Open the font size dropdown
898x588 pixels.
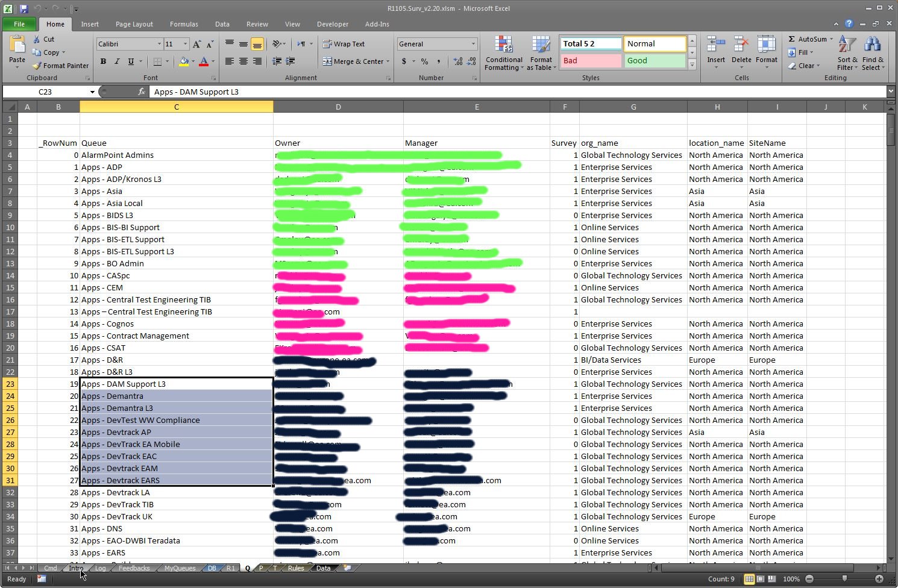pos(185,44)
